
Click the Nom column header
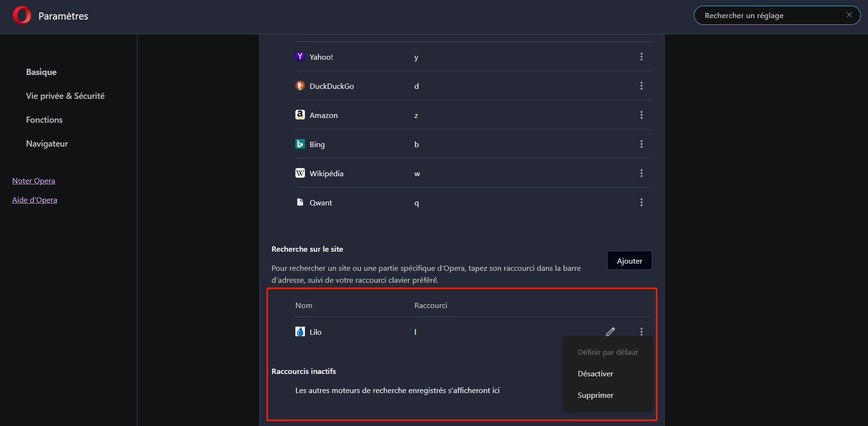303,306
